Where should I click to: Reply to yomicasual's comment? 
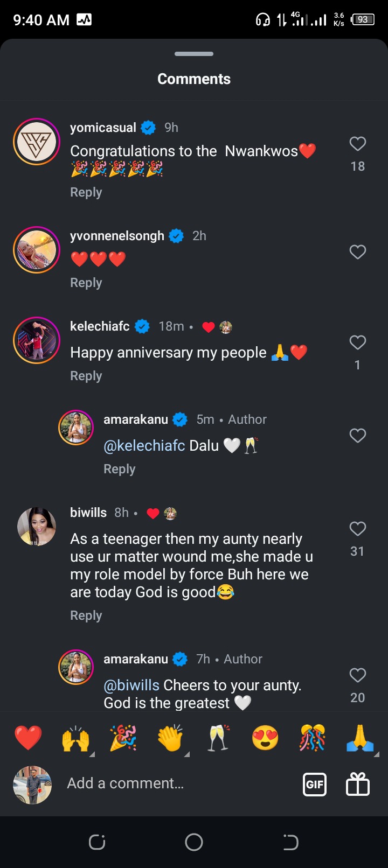[86, 192]
